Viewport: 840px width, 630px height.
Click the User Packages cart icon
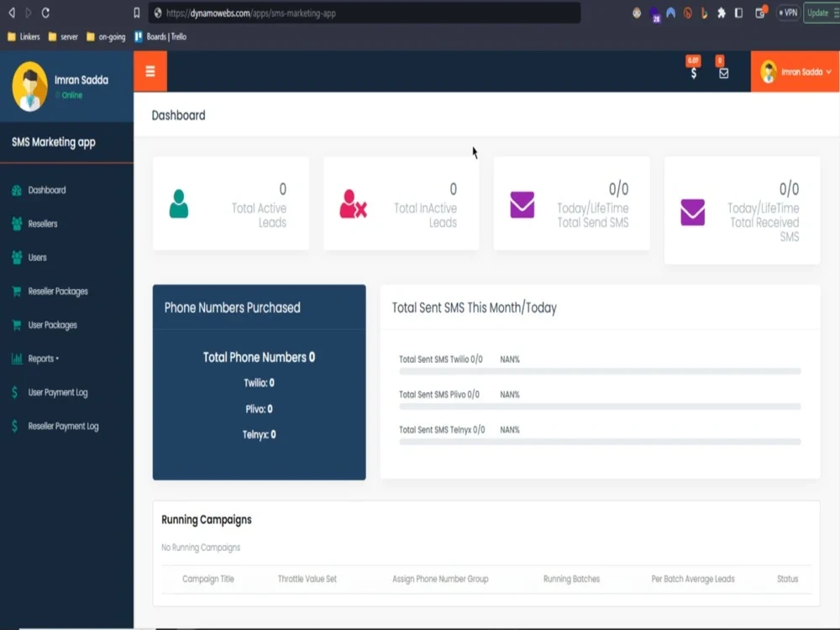coord(17,325)
